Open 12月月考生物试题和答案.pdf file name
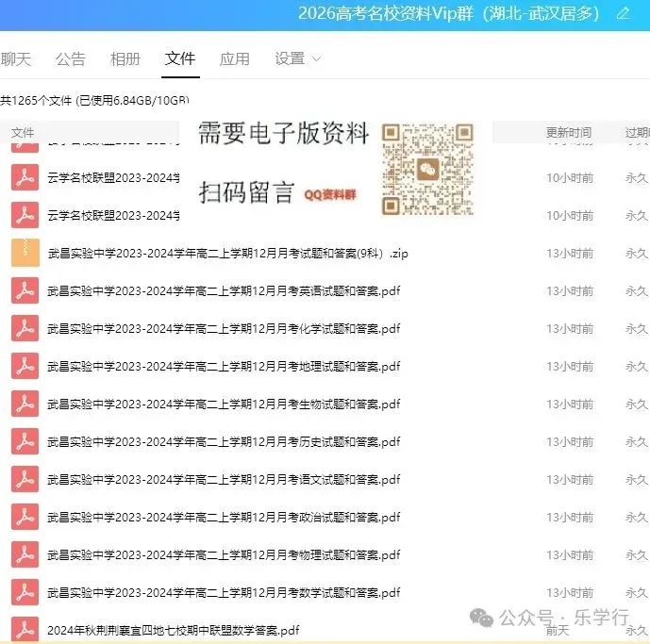650x644 pixels. [x=224, y=405]
